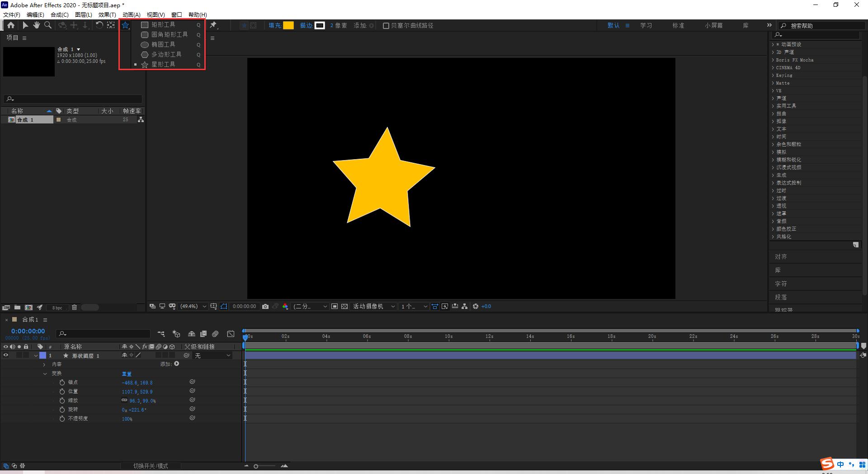Open the 段落 panel
Screen dimensions: 868x474
781,297
